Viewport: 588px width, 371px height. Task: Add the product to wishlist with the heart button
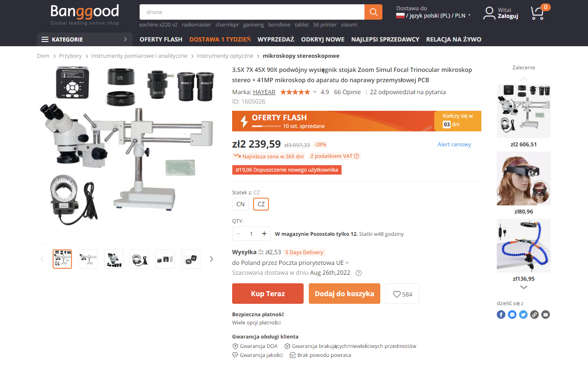coord(403,294)
